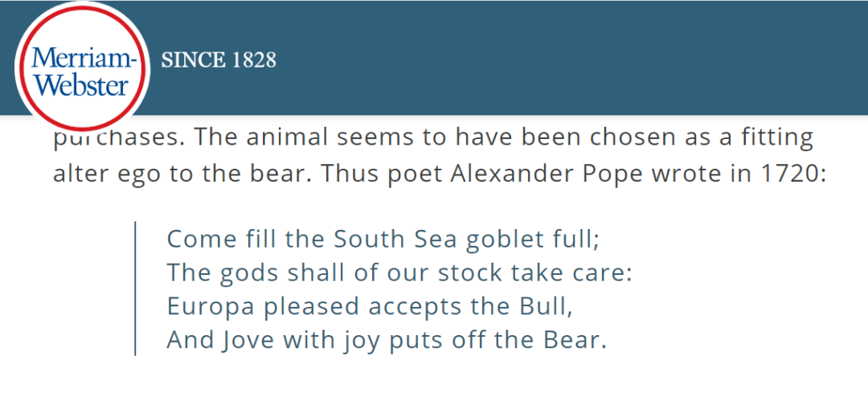Click the blockquote's vertical bar
This screenshot has width=868, height=397.
(x=135, y=289)
